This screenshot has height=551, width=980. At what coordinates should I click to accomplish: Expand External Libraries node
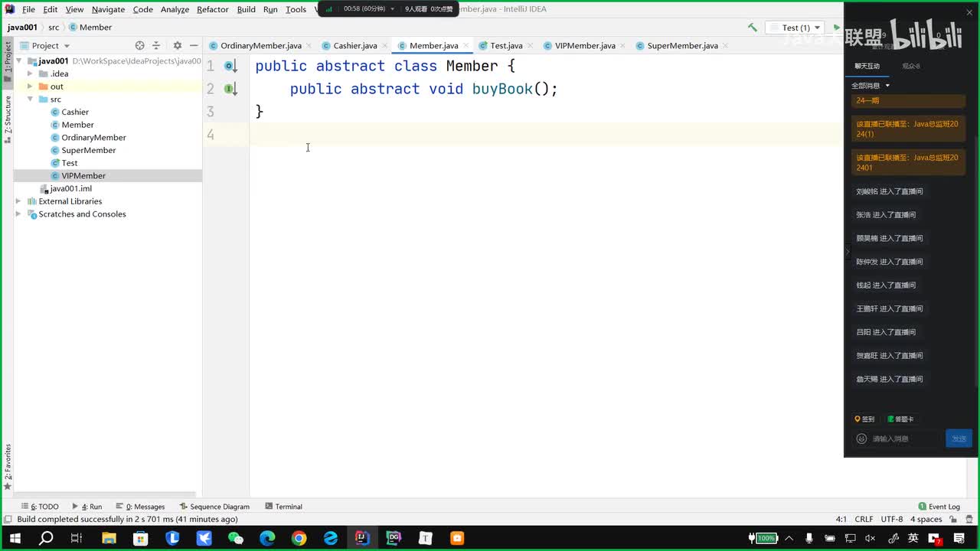[18, 201]
